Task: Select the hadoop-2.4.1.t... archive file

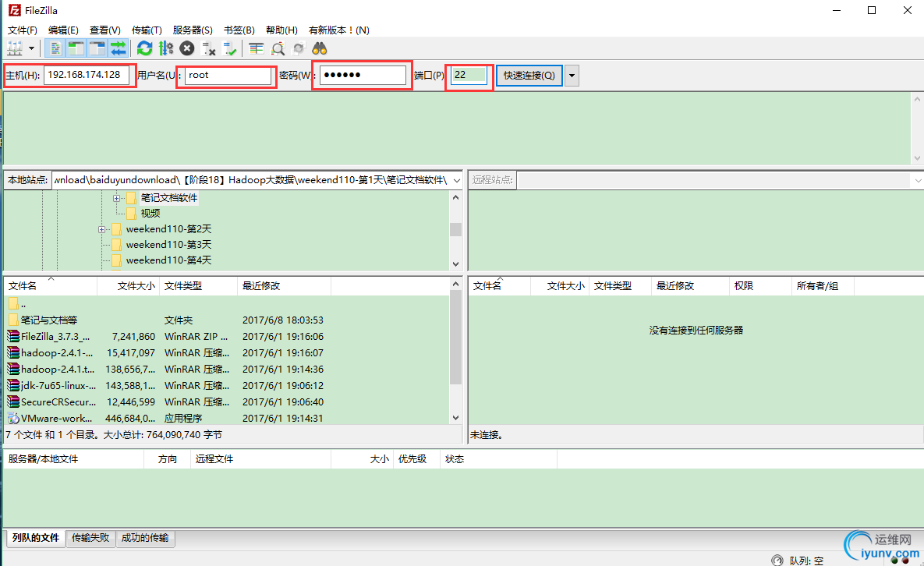Action: pos(227,370)
